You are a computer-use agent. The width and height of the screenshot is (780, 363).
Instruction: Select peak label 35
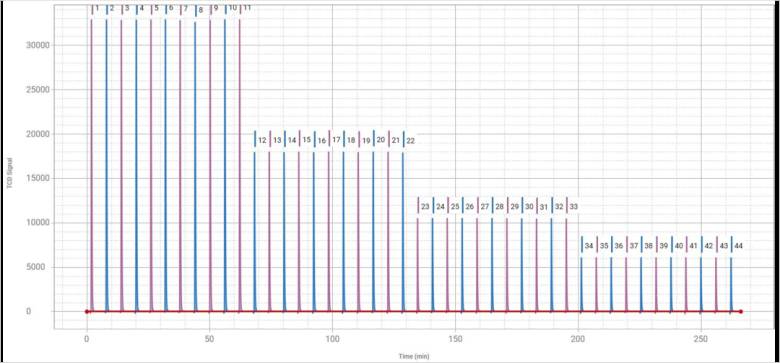click(x=604, y=246)
